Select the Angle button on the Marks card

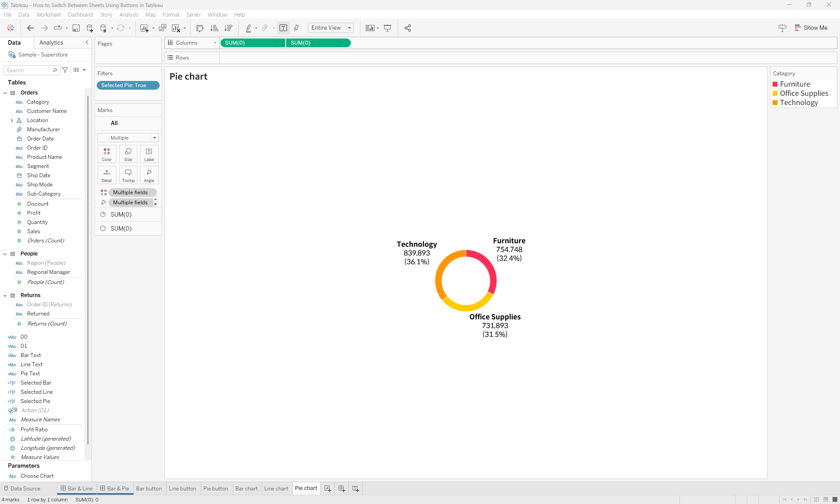pyautogui.click(x=149, y=175)
